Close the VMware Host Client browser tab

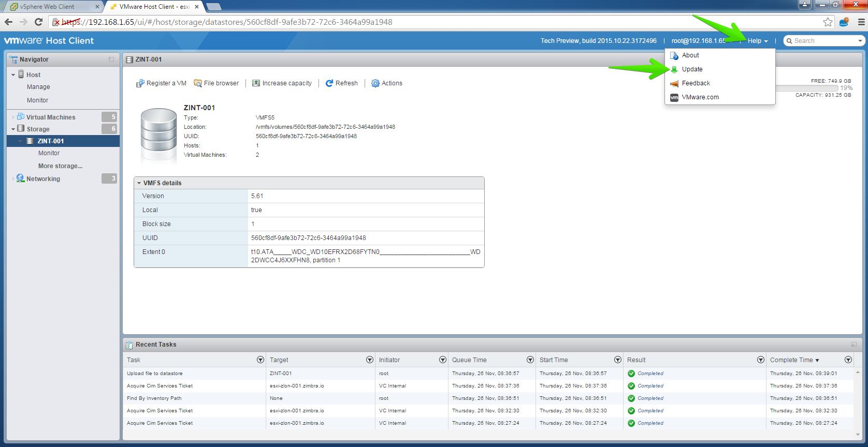click(x=197, y=7)
